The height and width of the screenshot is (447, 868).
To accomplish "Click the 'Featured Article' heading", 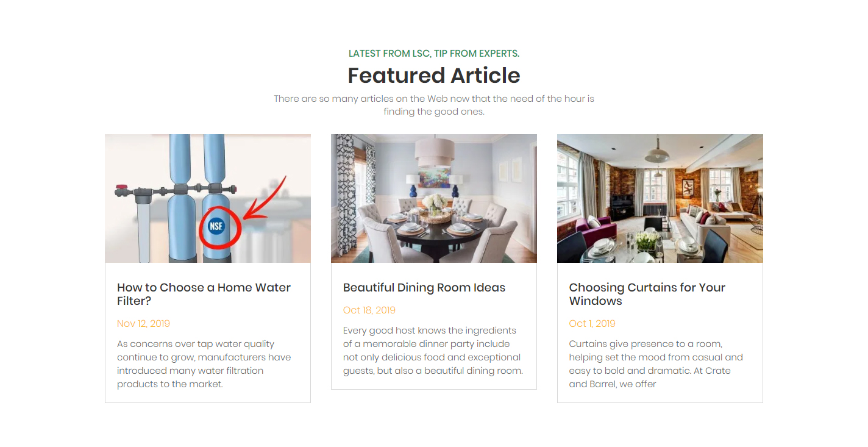I will pyautogui.click(x=434, y=76).
